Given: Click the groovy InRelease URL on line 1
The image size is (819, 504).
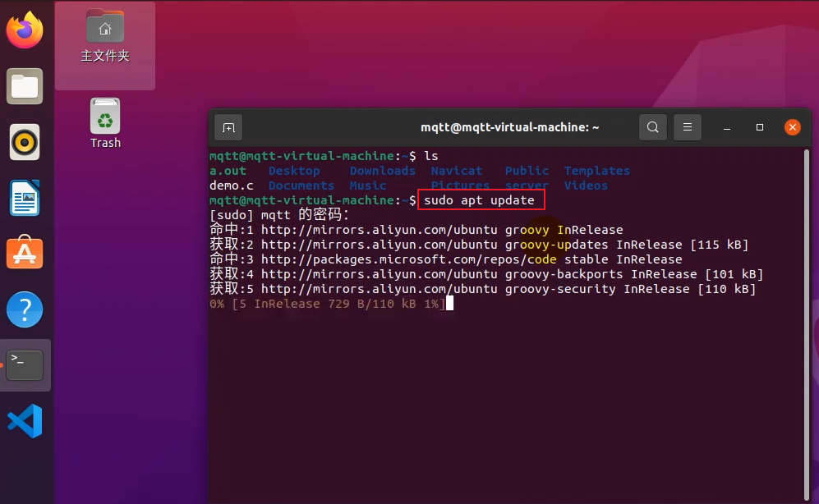Looking at the screenshot, I should pyautogui.click(x=380, y=230).
